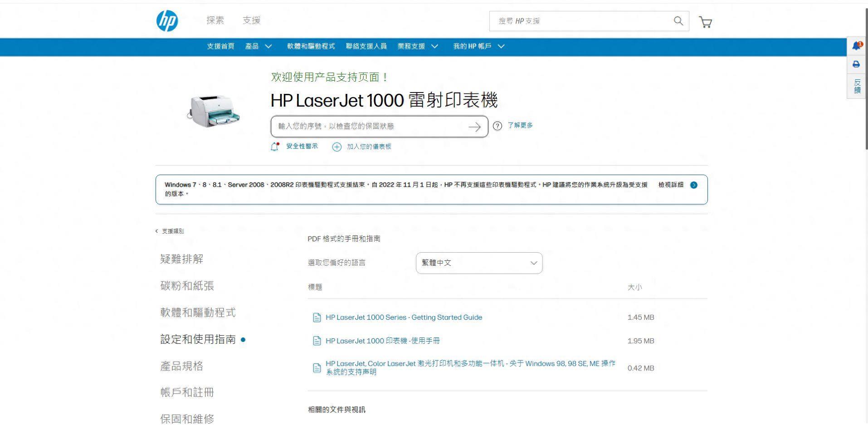Click the LaserJet 1000 printer thumbnail
Viewport: 868px width, 425px height.
click(x=213, y=111)
